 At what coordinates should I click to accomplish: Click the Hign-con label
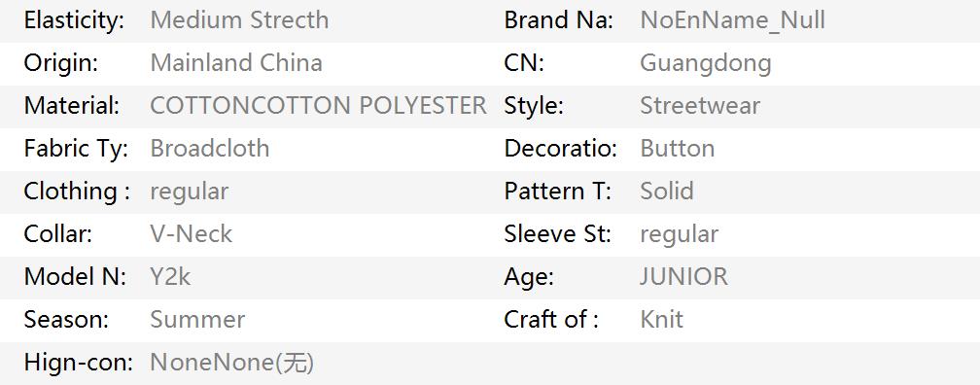coord(78,363)
